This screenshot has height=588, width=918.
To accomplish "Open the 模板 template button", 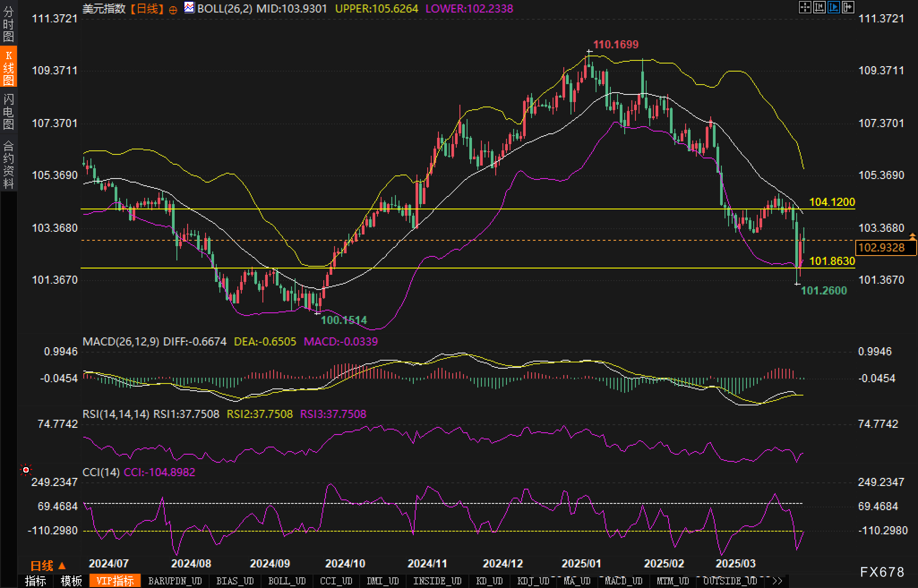I will point(71,581).
